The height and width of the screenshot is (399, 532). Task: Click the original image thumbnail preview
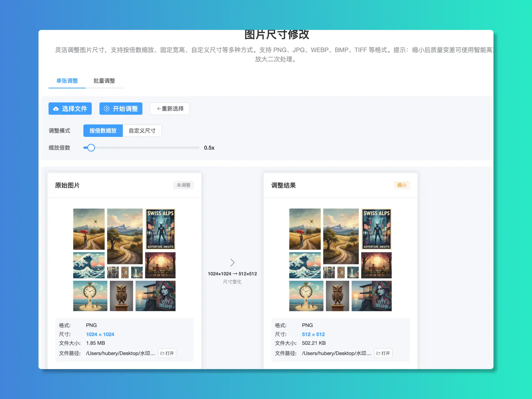click(124, 260)
